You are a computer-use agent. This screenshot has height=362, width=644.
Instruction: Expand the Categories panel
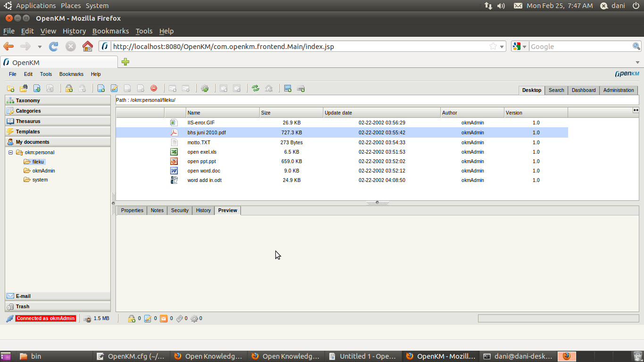pyautogui.click(x=58, y=111)
